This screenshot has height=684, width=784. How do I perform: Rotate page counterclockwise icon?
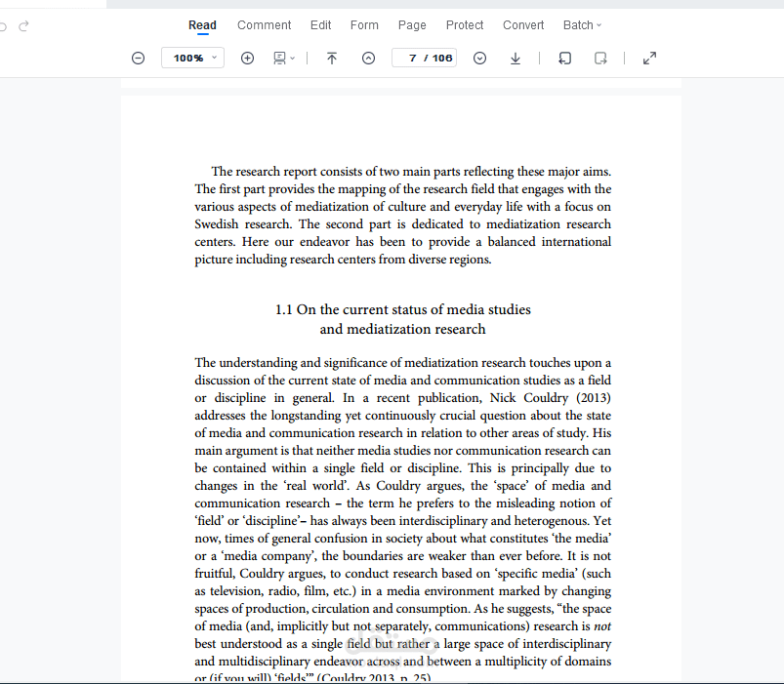click(564, 58)
